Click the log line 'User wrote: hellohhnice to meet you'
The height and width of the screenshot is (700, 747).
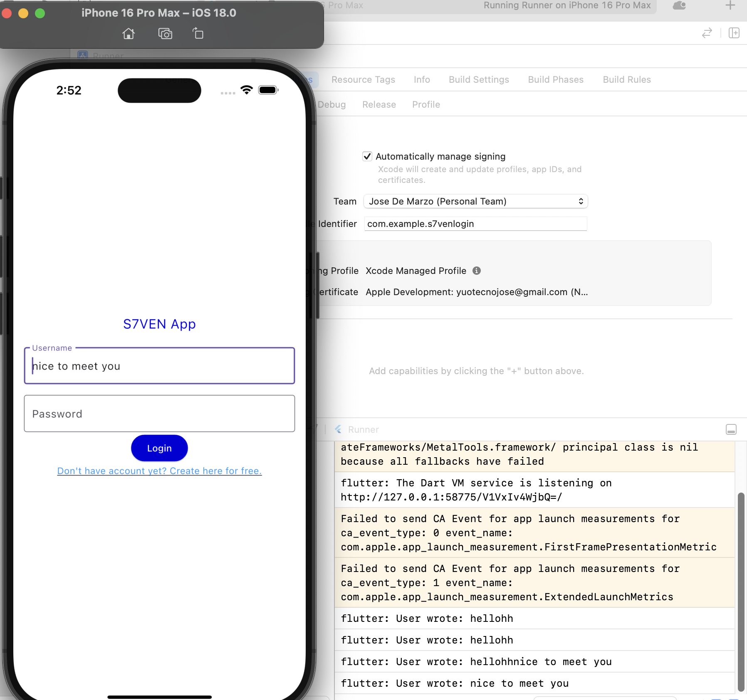[534, 662]
